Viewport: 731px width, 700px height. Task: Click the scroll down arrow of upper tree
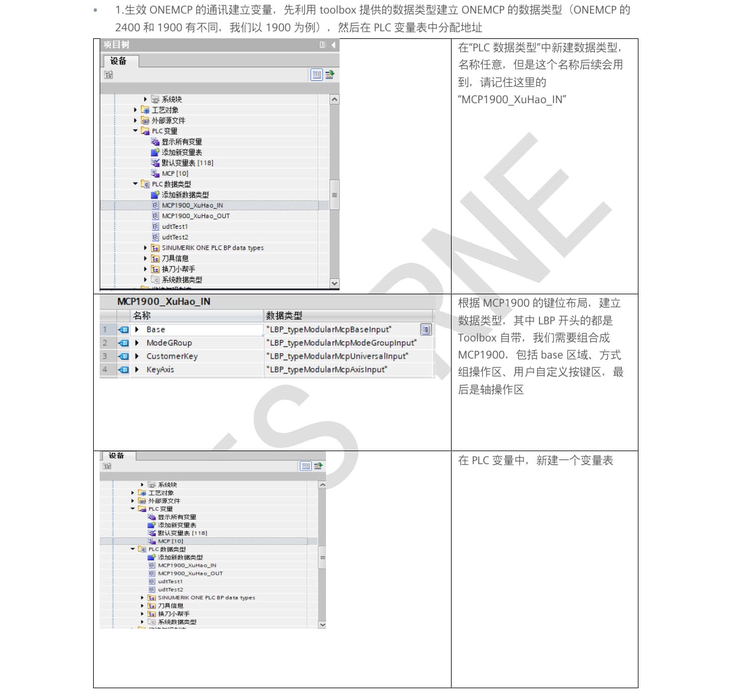click(334, 283)
